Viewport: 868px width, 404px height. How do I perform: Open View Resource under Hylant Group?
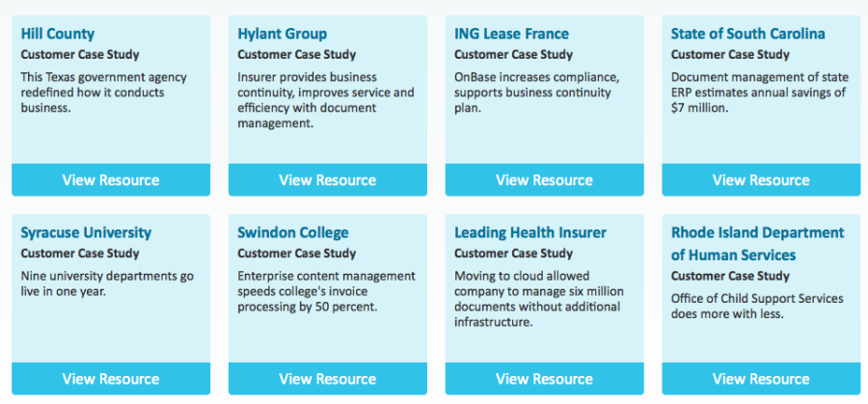click(x=327, y=180)
